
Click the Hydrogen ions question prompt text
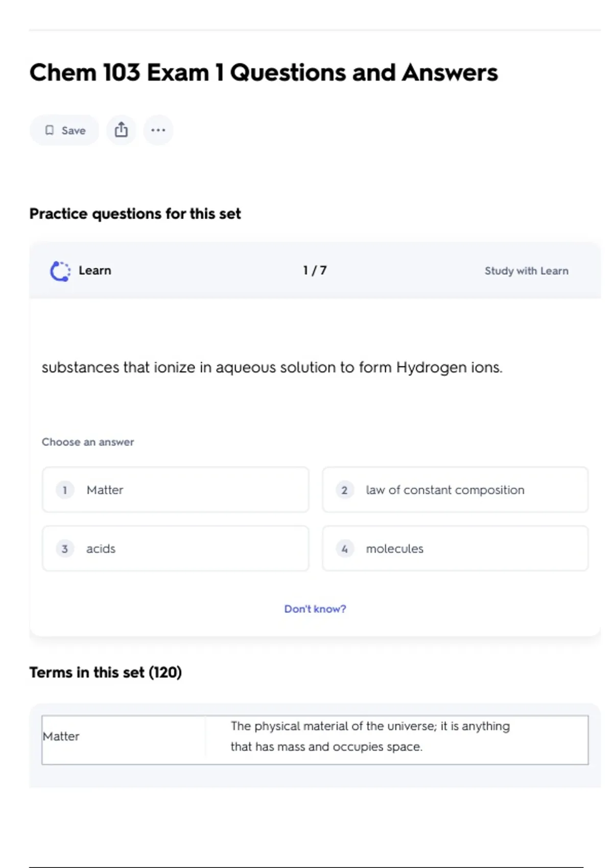272,368
